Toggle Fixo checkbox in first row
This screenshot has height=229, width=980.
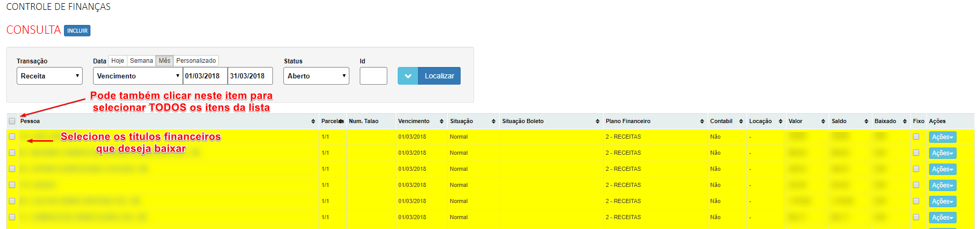(916, 137)
